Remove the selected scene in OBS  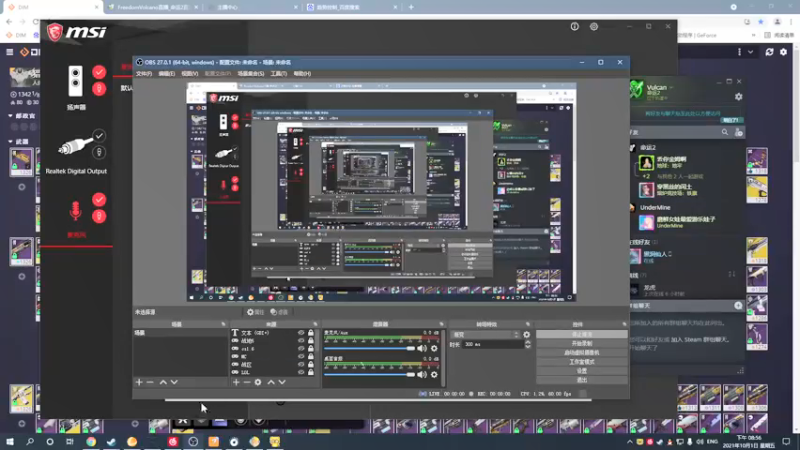point(150,382)
